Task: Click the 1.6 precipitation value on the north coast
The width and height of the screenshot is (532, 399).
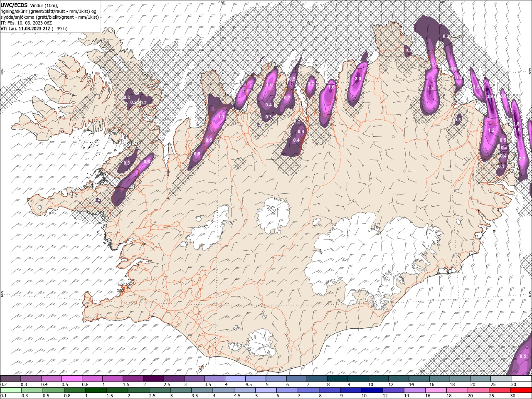Action: [331, 87]
